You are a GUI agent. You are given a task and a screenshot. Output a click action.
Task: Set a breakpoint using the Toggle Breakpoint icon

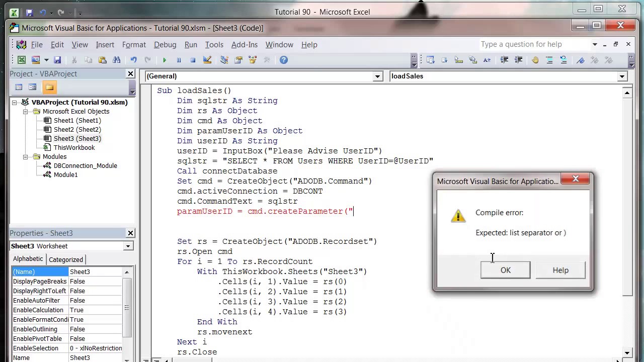534,60
